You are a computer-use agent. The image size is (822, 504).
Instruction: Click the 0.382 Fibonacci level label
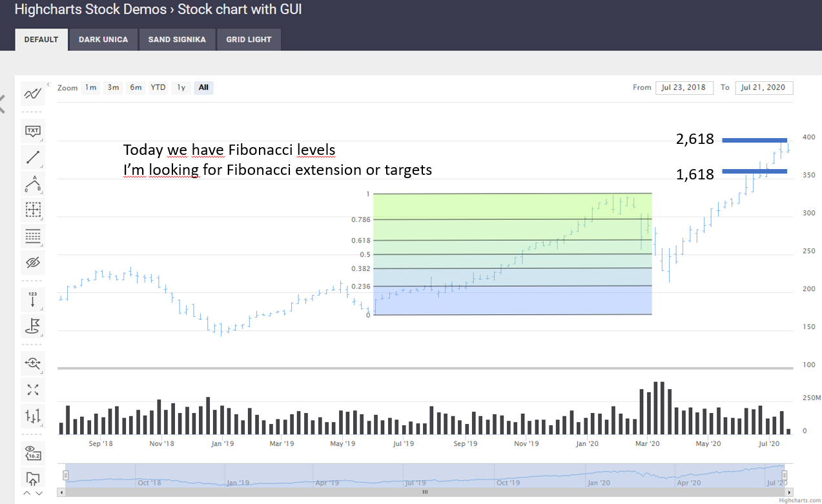(361, 268)
